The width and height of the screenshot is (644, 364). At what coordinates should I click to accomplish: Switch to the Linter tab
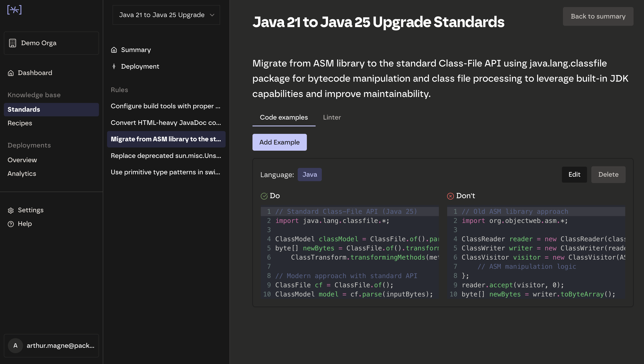click(332, 117)
